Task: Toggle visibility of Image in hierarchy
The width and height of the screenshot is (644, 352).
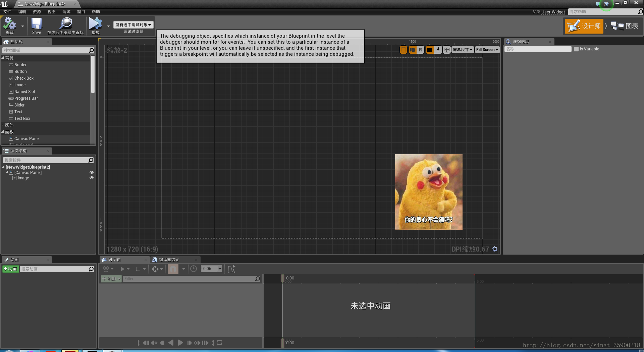Action: pyautogui.click(x=92, y=178)
